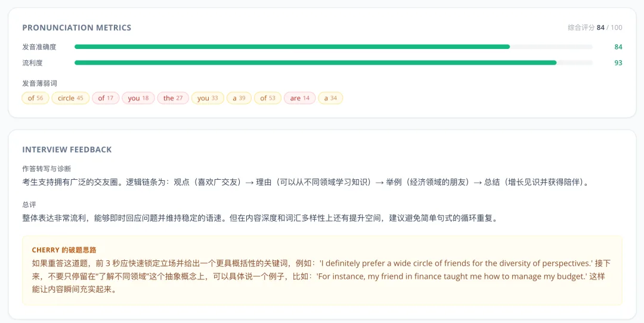
Task: Click the 流利度 progress bar
Action: (333, 63)
